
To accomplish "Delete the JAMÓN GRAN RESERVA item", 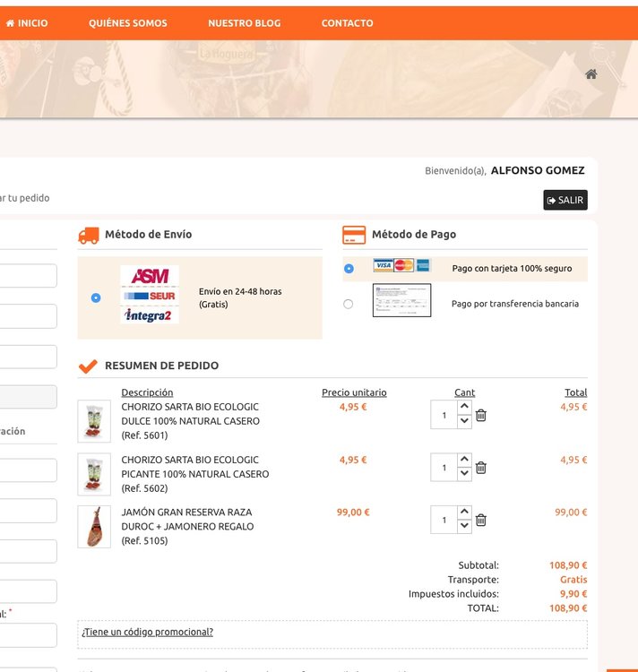I will coord(481,520).
